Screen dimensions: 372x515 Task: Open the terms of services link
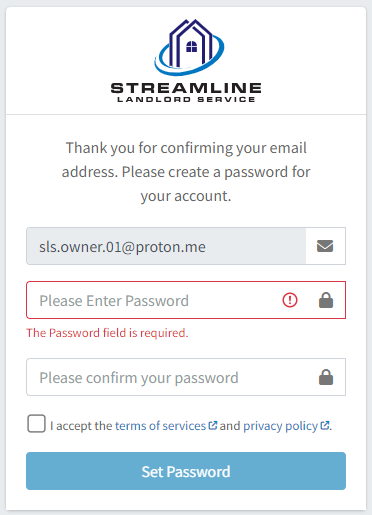(x=160, y=426)
